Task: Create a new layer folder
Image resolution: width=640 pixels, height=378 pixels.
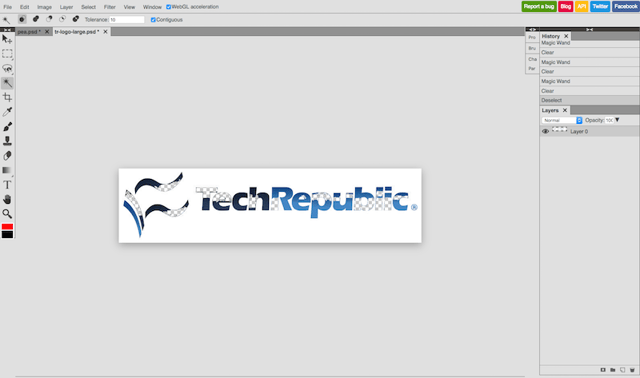Action: (x=613, y=370)
